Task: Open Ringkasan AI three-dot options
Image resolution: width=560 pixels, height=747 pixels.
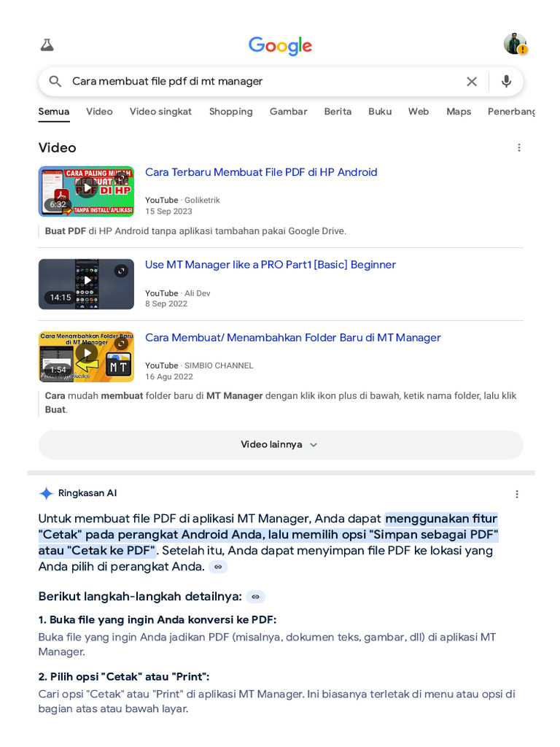Action: (517, 494)
